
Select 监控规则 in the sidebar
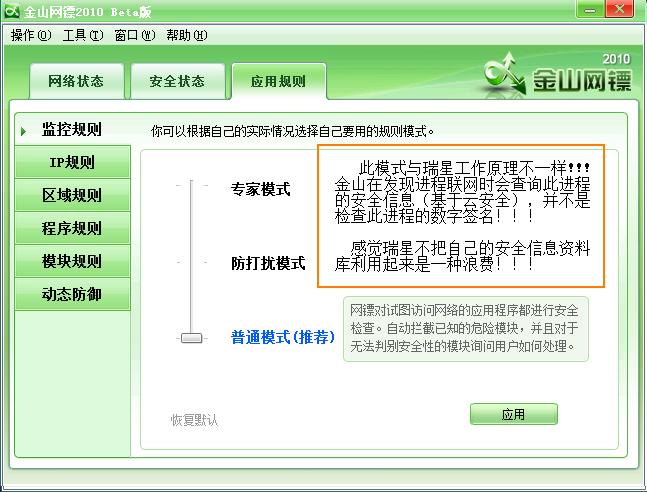click(x=72, y=129)
